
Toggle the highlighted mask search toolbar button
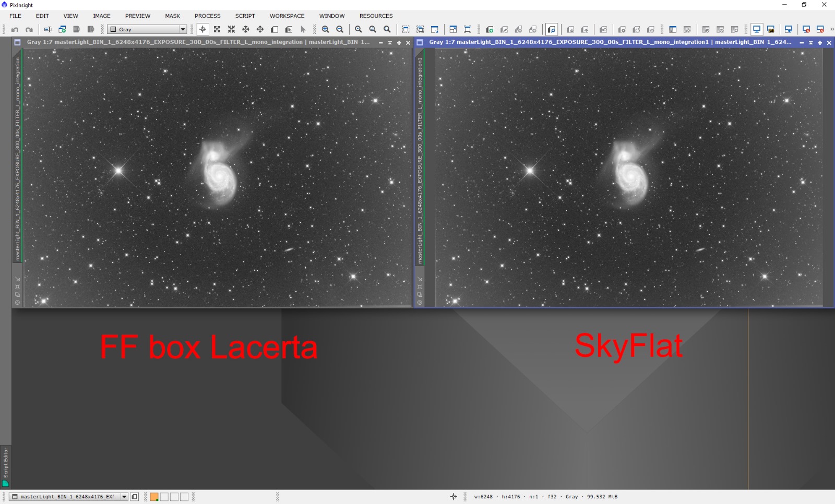(x=552, y=30)
